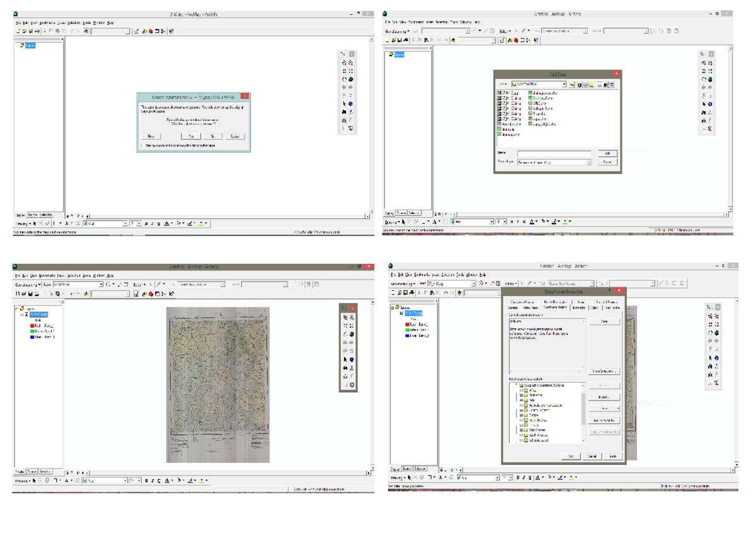Activate the Pan tool
This screenshot has height=534, width=756.
(x=344, y=79)
